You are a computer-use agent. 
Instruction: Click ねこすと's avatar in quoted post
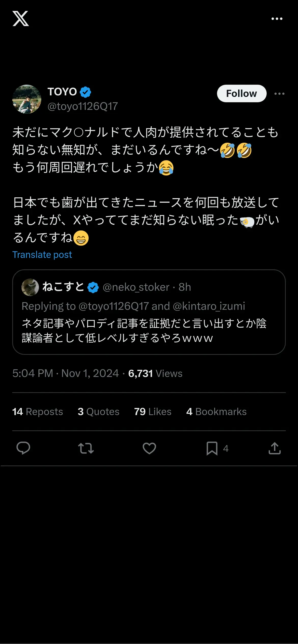tap(30, 287)
